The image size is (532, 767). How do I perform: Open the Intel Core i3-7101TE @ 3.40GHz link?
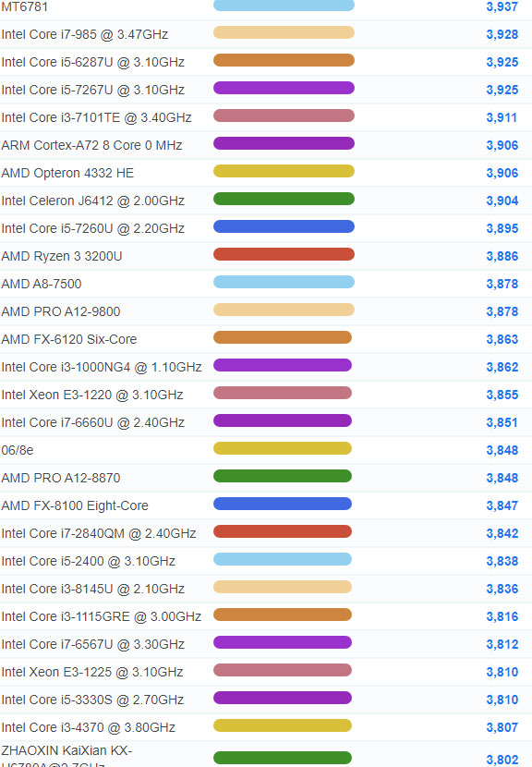tap(96, 118)
